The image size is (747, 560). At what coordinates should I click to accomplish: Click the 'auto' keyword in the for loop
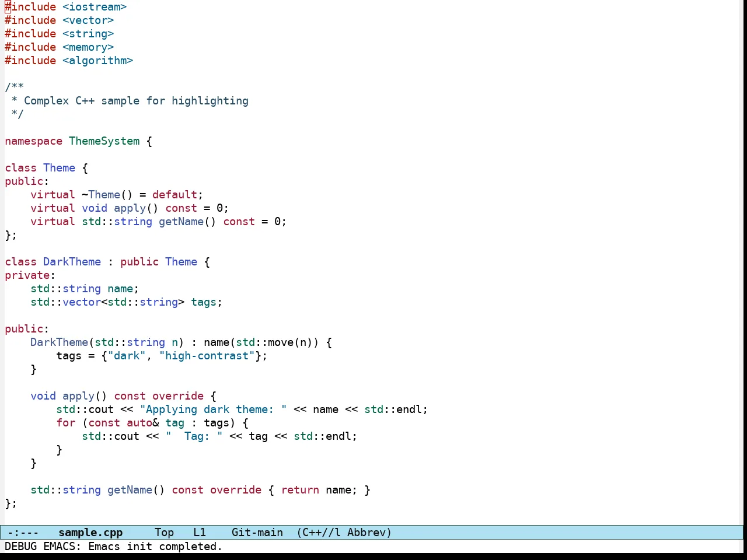point(139,423)
